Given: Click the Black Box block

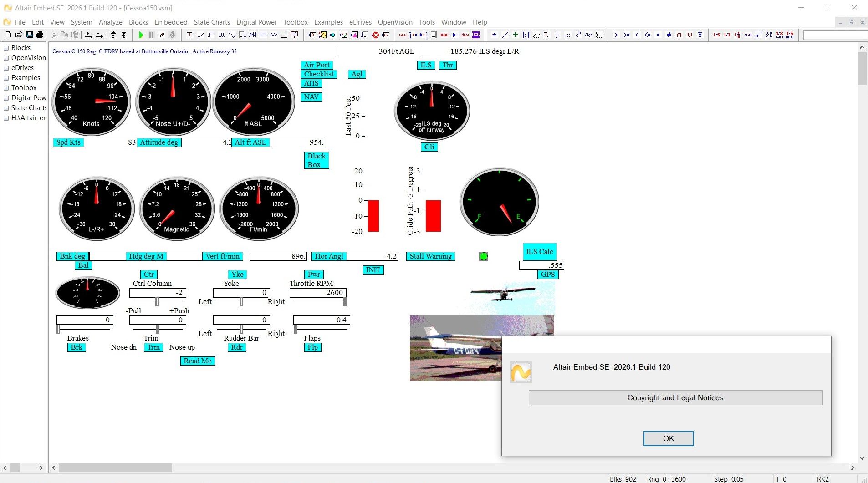Looking at the screenshot, I should (317, 160).
